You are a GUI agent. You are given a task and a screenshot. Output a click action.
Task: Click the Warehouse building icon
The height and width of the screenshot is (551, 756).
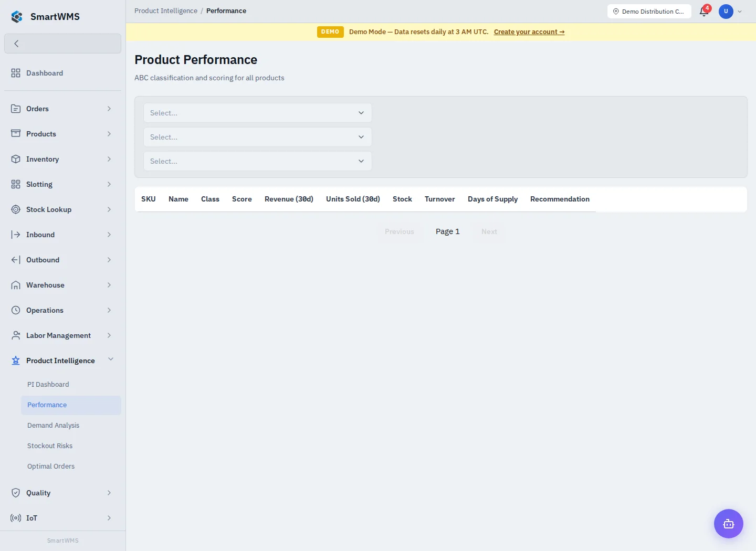click(x=16, y=285)
